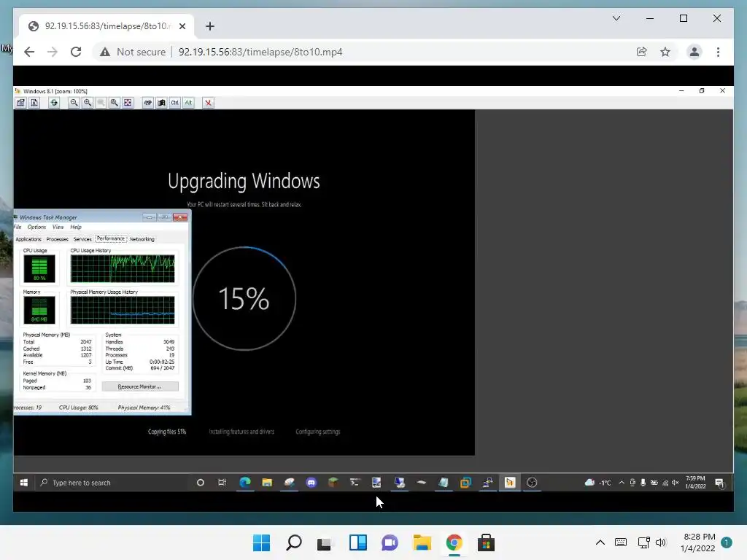Switch to Networking tab
Viewport: 747px width, 560px height.
pos(142,239)
